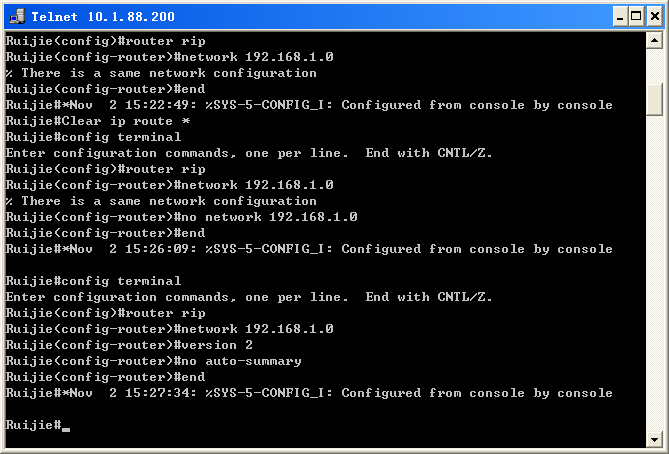
Task: Click the last 'Enter configuration commands' line
Action: tap(248, 297)
